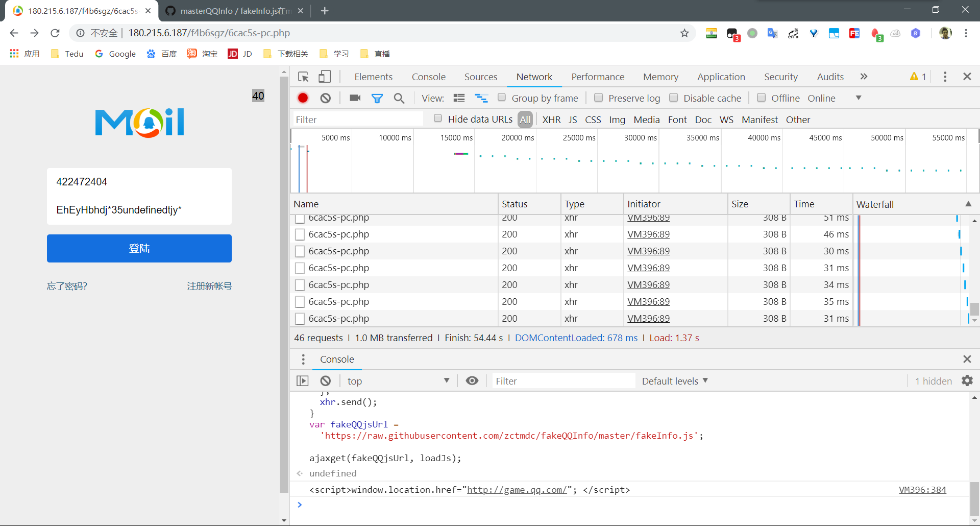980x526 pixels.
Task: Click the request list scrollbar thumb
Action: click(x=974, y=309)
